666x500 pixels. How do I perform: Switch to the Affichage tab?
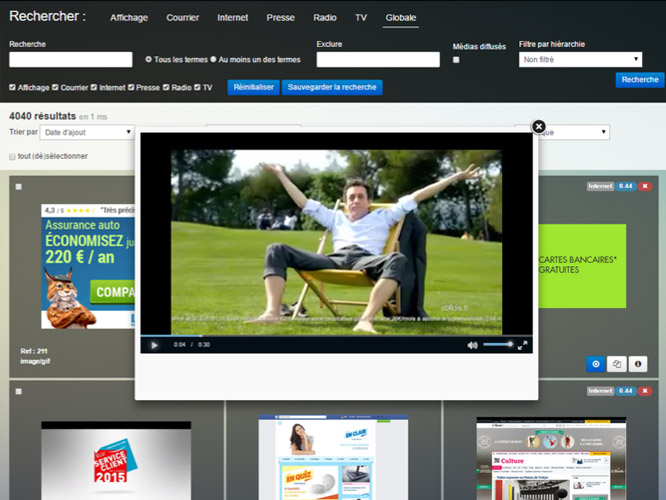129,18
